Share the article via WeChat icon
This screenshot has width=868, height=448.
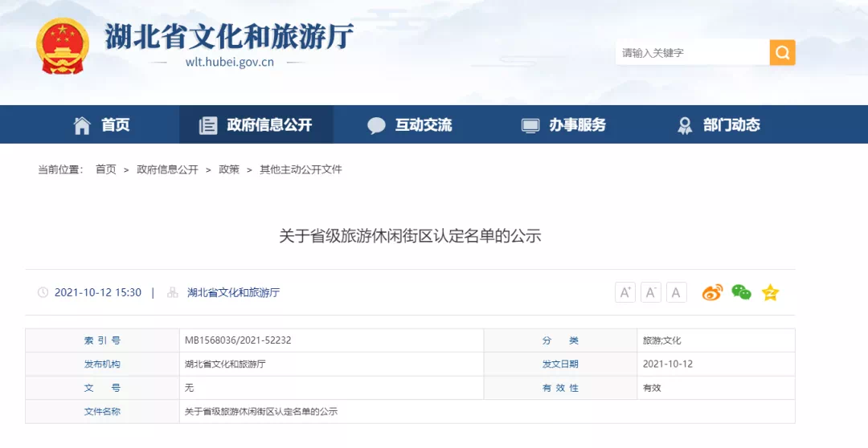coord(741,293)
